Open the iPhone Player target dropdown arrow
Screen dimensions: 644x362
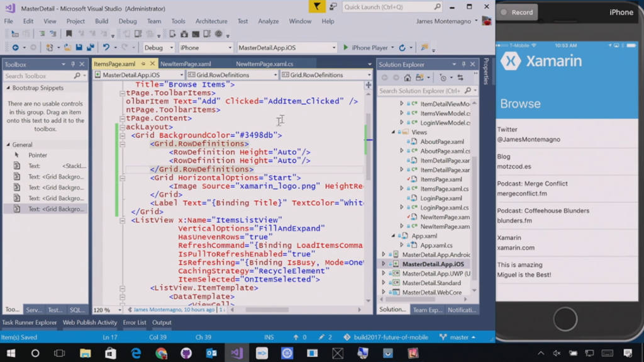tap(392, 48)
